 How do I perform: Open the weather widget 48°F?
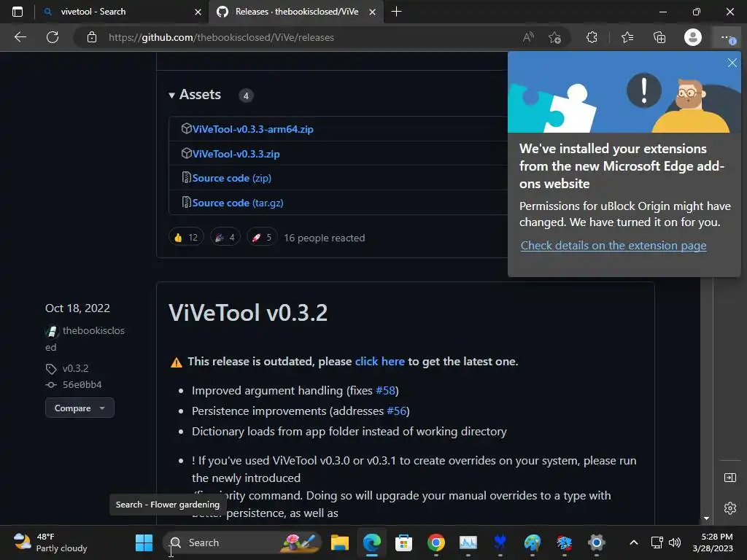pos(50,542)
